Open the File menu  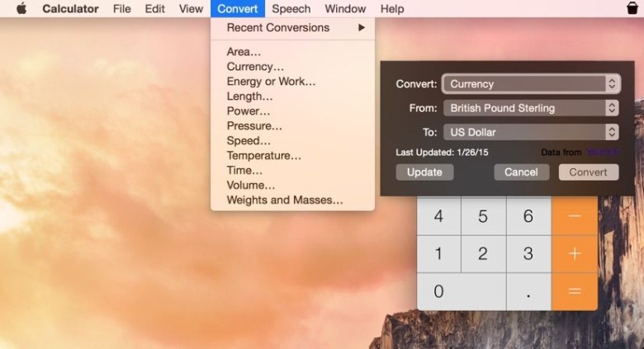(x=122, y=8)
